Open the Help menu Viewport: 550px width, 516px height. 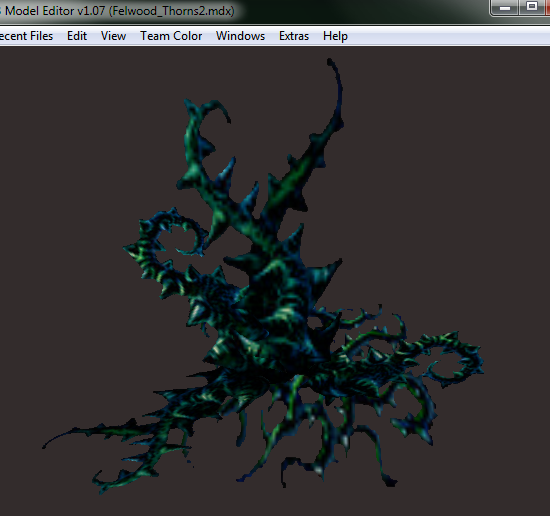click(335, 36)
